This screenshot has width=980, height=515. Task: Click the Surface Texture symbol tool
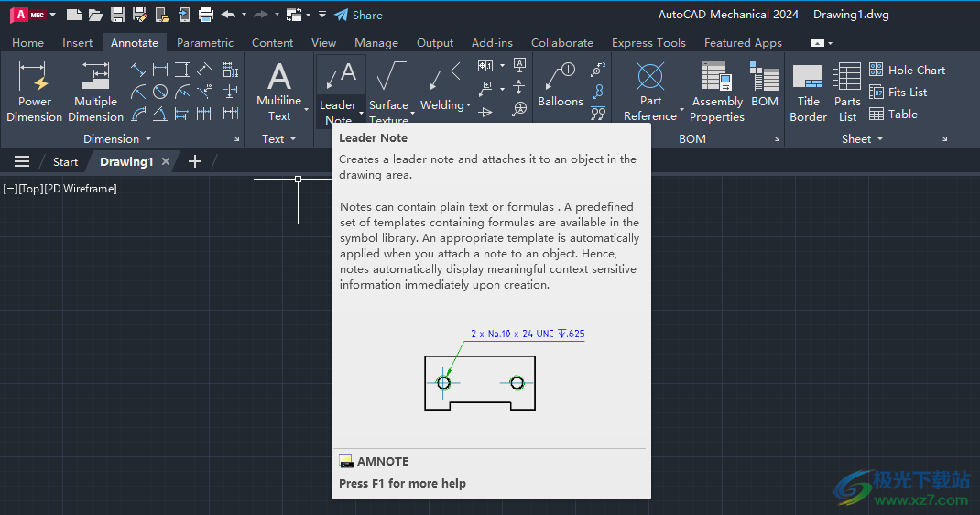[x=388, y=93]
